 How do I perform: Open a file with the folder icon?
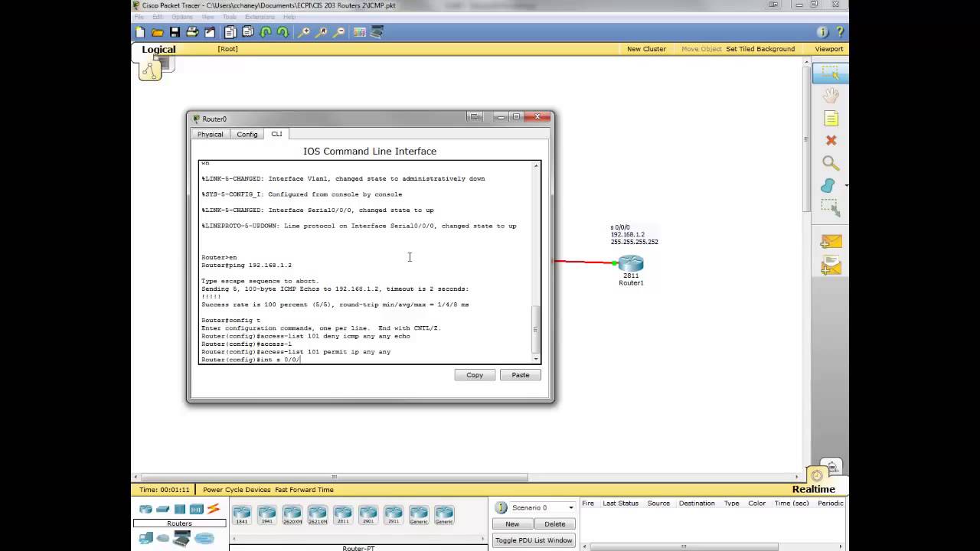[x=157, y=32]
